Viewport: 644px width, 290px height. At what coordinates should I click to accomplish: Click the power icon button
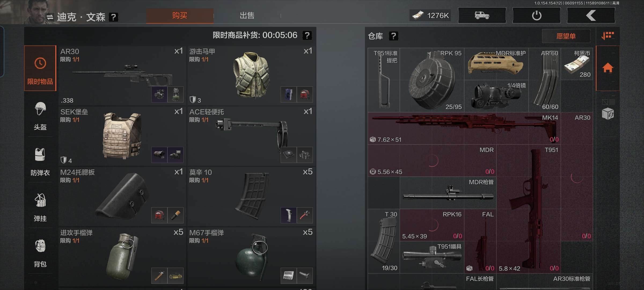tap(536, 15)
